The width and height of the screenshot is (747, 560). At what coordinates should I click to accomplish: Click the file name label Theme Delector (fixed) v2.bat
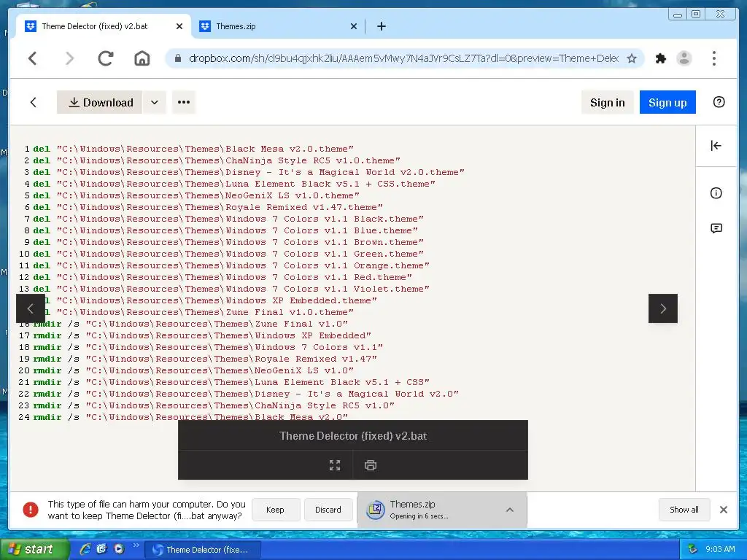(x=353, y=436)
